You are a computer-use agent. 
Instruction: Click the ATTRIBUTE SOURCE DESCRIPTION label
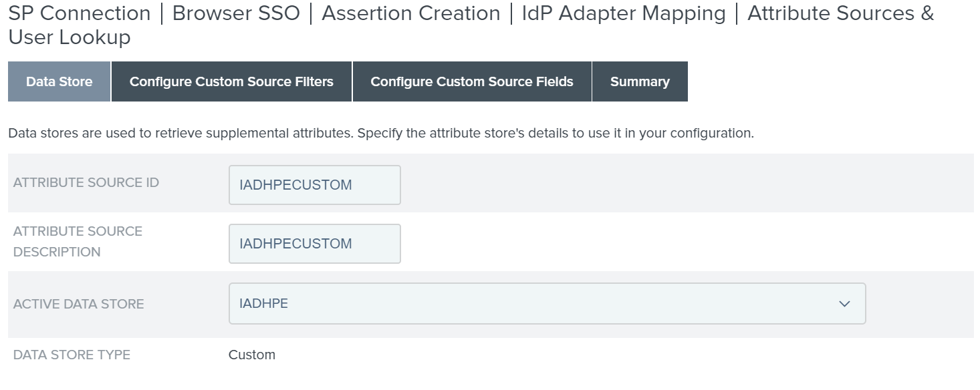point(78,241)
